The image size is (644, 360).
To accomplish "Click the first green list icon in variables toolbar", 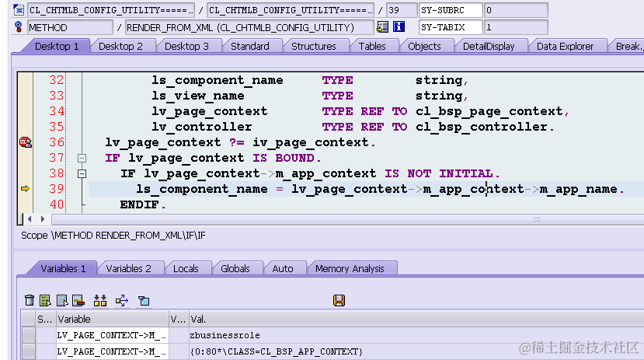I will (45, 300).
